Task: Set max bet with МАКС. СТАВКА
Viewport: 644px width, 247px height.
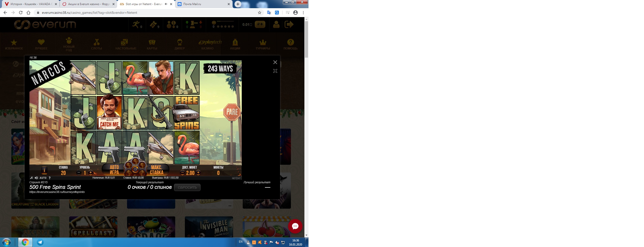Action: [157, 170]
